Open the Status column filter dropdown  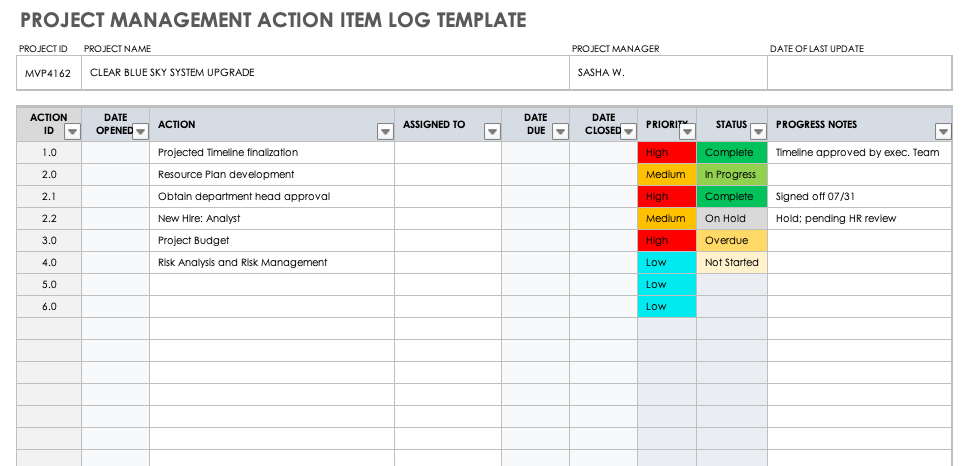pos(758,131)
